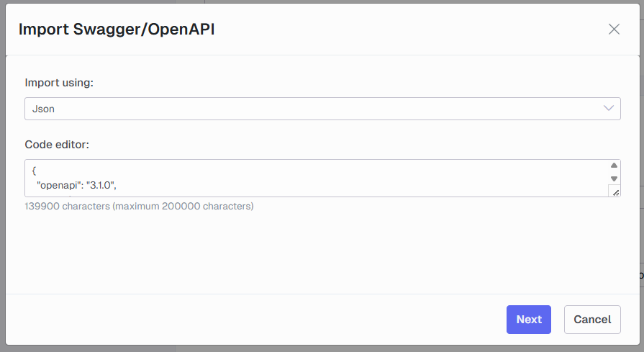Click the empty dialog body below character count
The height and width of the screenshot is (352, 644).
coord(322,253)
